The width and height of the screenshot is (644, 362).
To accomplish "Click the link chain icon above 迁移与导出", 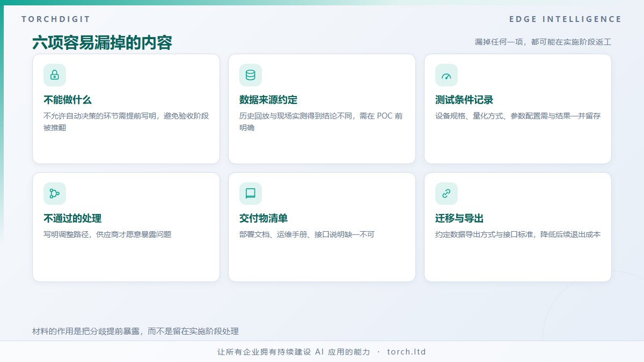I will pyautogui.click(x=447, y=194).
